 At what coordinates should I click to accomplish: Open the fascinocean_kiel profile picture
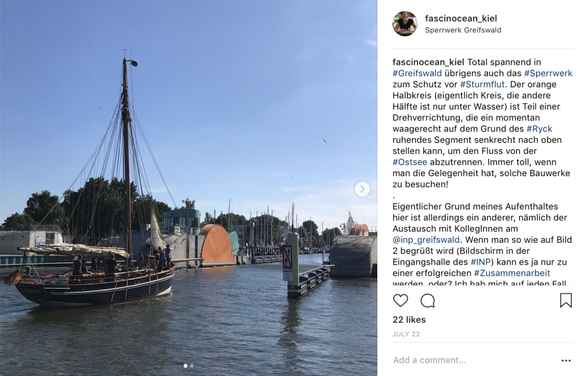point(405,24)
